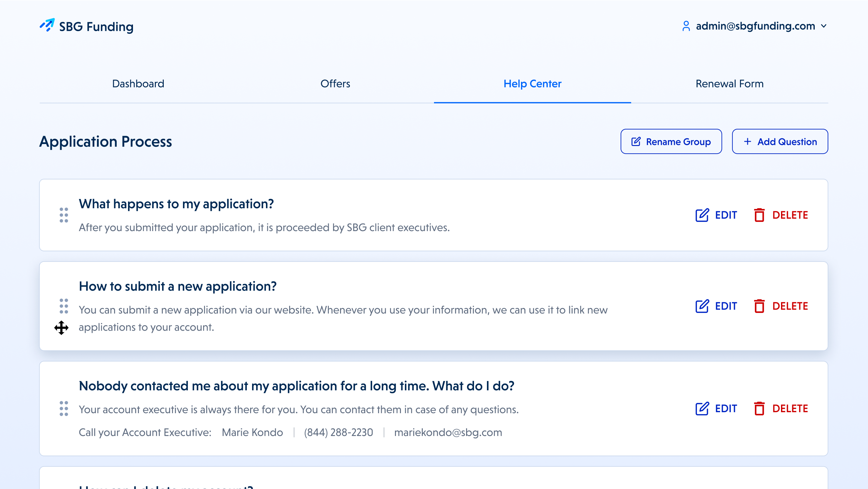
Task: Click edit pencil icon for 'How to submit a new application?'
Action: (x=702, y=306)
